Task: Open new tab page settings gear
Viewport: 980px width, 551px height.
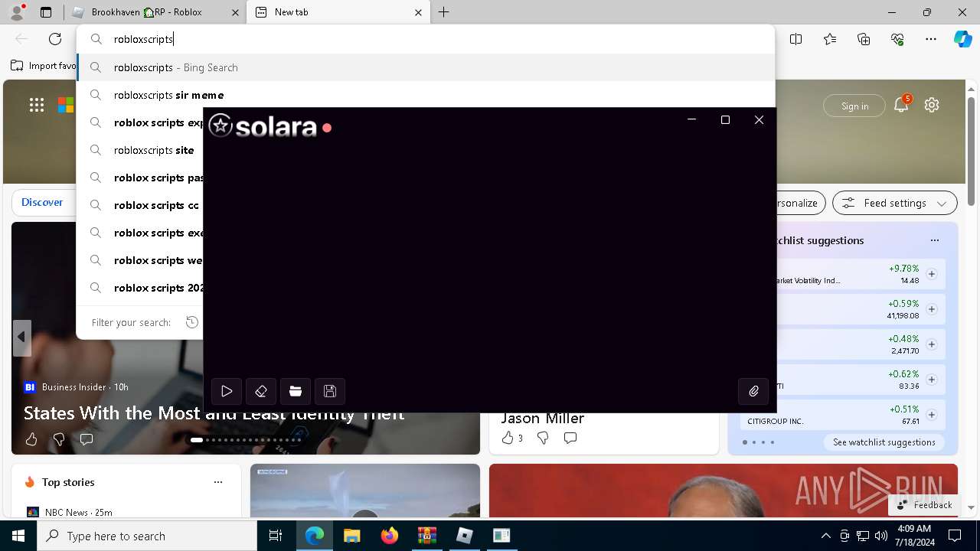Action: click(932, 106)
